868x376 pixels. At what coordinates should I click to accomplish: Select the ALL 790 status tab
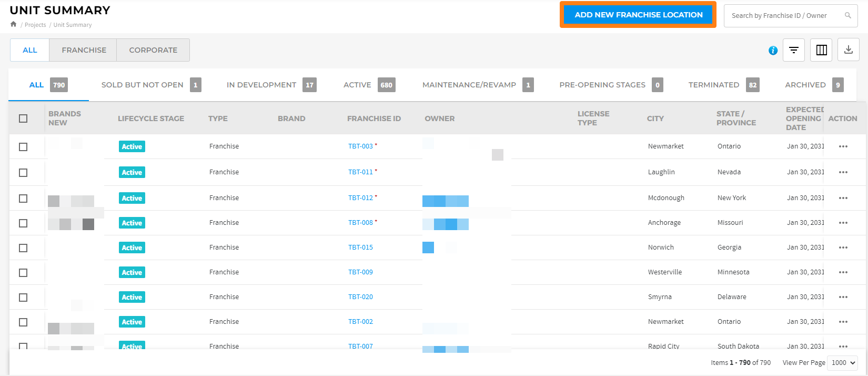click(x=48, y=85)
